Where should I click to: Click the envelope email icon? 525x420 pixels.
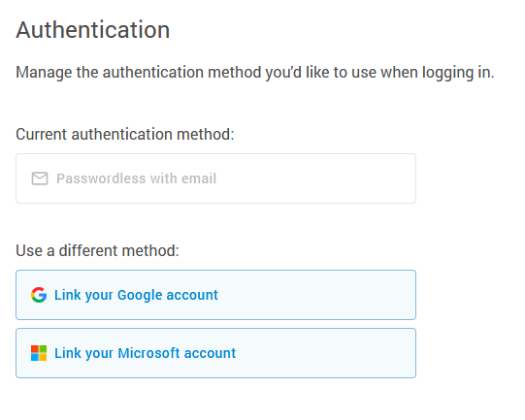[40, 178]
